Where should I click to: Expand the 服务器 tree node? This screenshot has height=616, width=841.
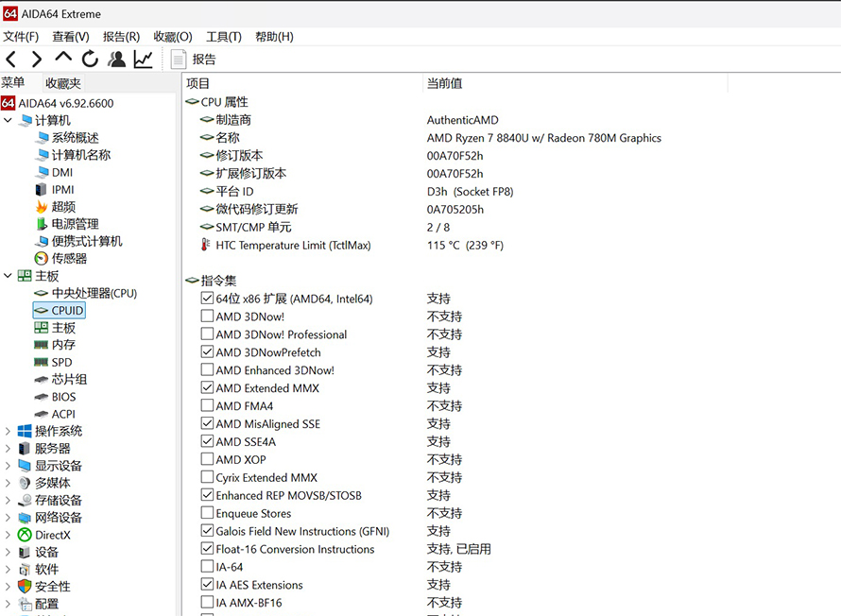[x=8, y=448]
